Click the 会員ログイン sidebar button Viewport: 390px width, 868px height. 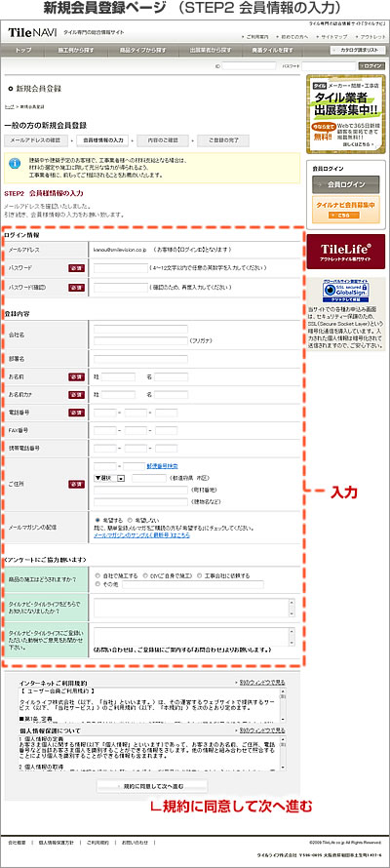click(346, 184)
